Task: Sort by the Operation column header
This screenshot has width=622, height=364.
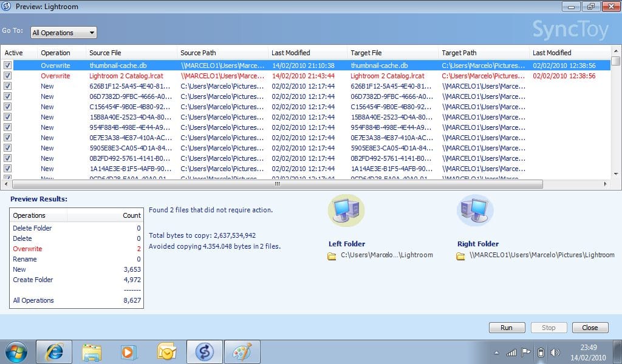Action: [55, 53]
